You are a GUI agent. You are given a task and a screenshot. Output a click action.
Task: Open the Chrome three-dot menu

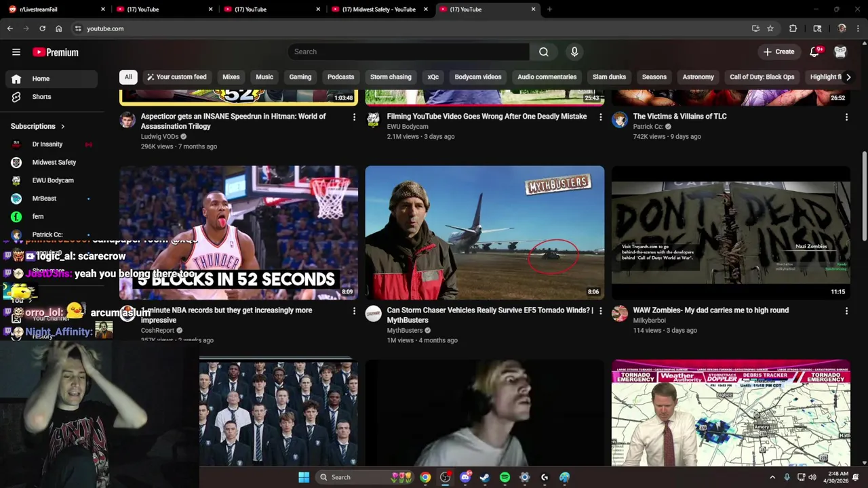(x=859, y=28)
